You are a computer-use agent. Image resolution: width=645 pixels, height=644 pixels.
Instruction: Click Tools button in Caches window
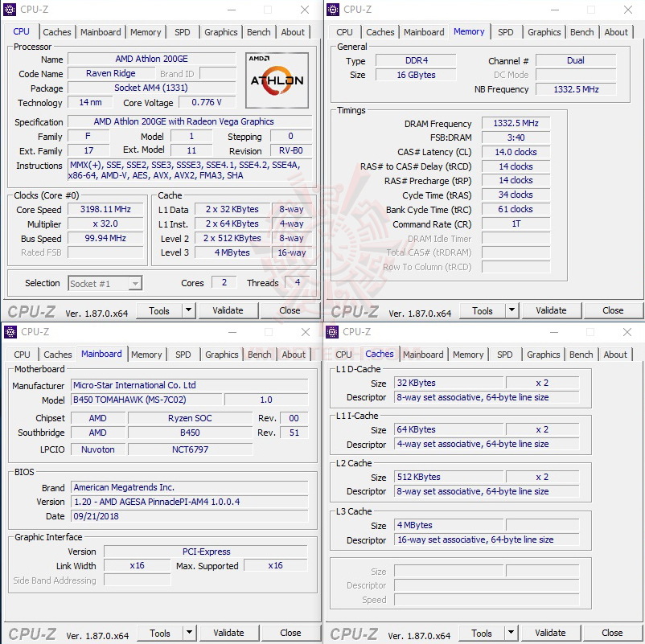tap(482, 633)
